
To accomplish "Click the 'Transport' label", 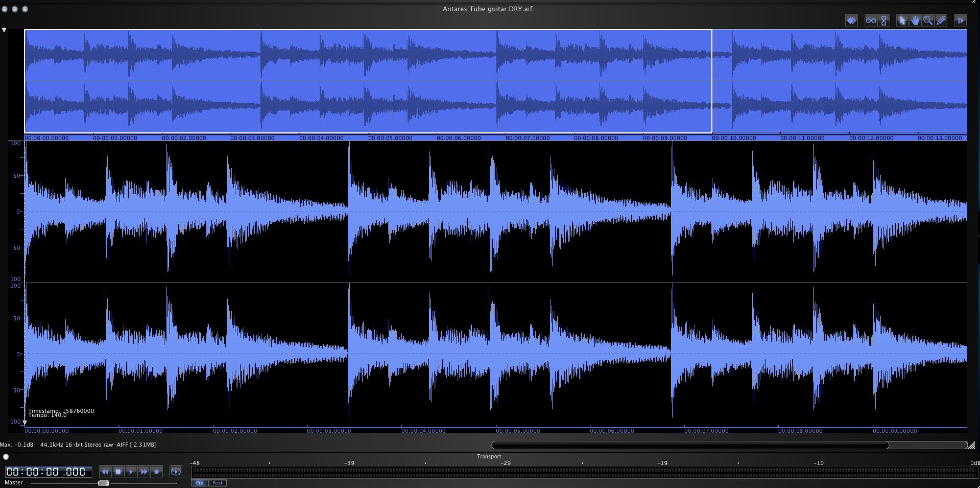I will coord(489,456).
